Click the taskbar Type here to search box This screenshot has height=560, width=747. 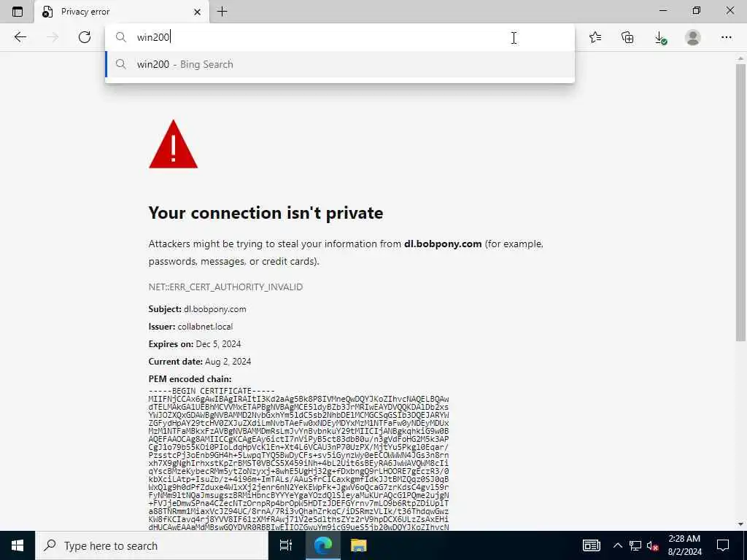pos(152,545)
